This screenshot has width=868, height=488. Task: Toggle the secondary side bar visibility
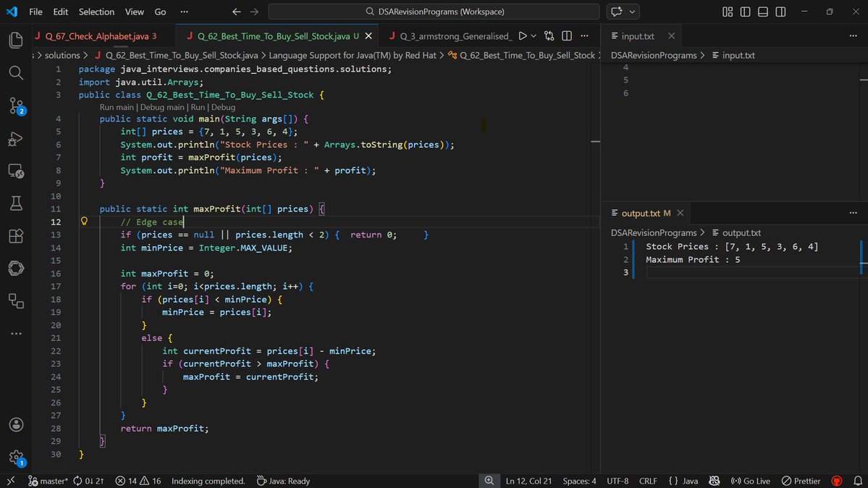tap(780, 12)
